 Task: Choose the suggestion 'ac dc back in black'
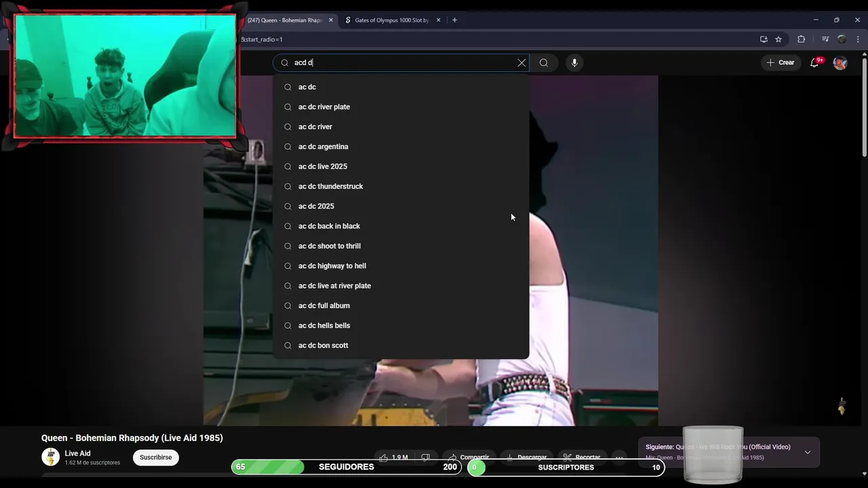[x=401, y=226]
